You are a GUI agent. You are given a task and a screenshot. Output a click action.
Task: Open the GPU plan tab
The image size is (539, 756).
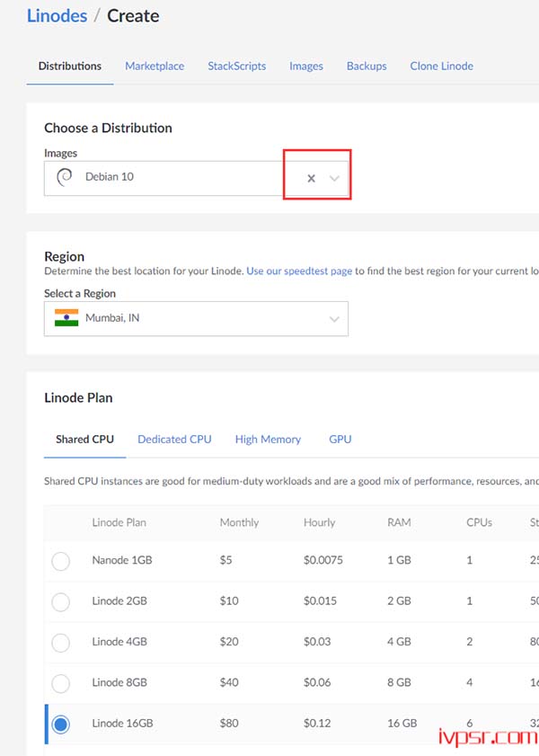tap(340, 440)
